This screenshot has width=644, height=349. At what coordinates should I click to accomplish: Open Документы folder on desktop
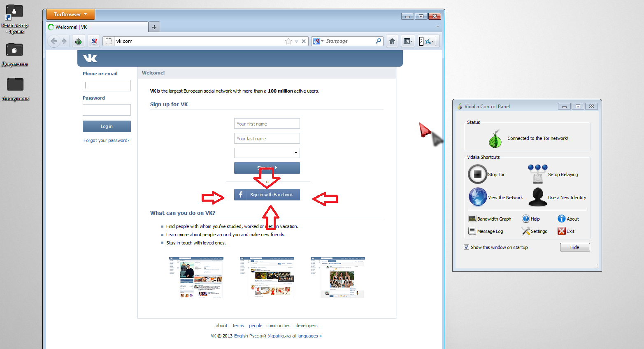[14, 54]
